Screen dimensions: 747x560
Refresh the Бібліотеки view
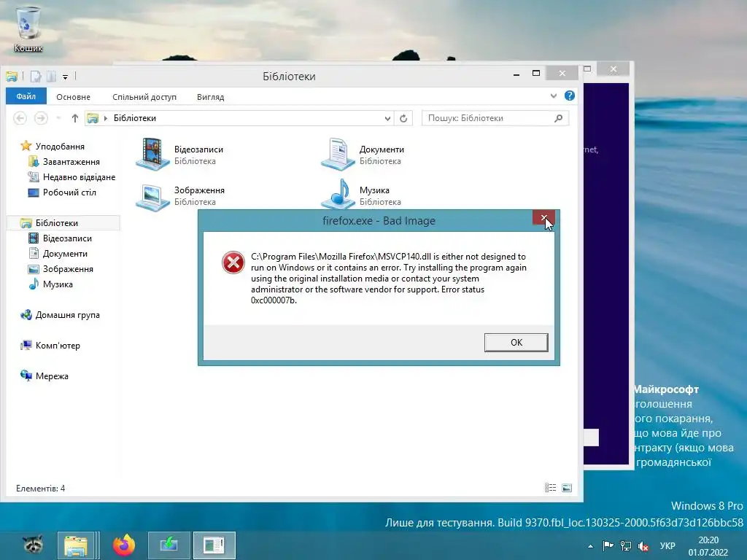(x=403, y=118)
